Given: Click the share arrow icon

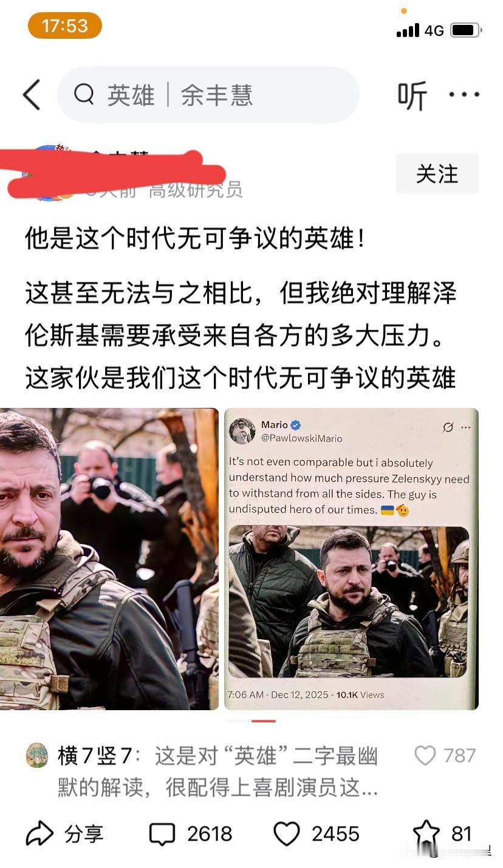Looking at the screenshot, I should point(40,833).
